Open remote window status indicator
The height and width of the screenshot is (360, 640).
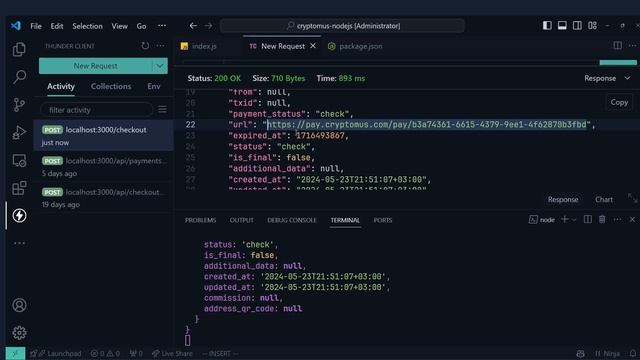(15, 353)
